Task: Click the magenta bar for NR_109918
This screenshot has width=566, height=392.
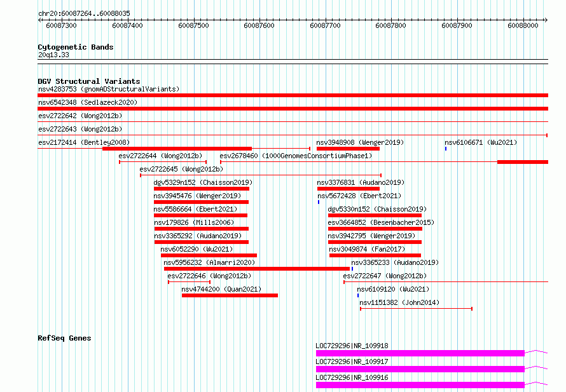Action: click(x=420, y=353)
